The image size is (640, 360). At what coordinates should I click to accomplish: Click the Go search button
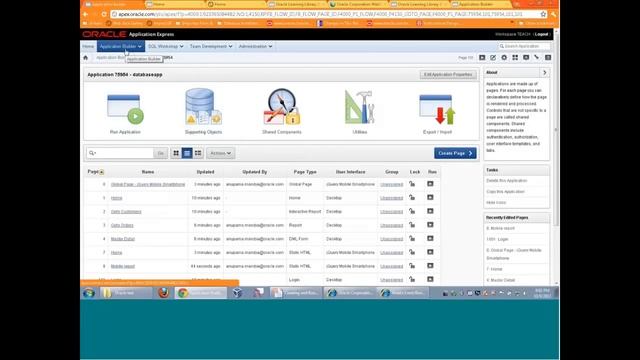[160, 153]
